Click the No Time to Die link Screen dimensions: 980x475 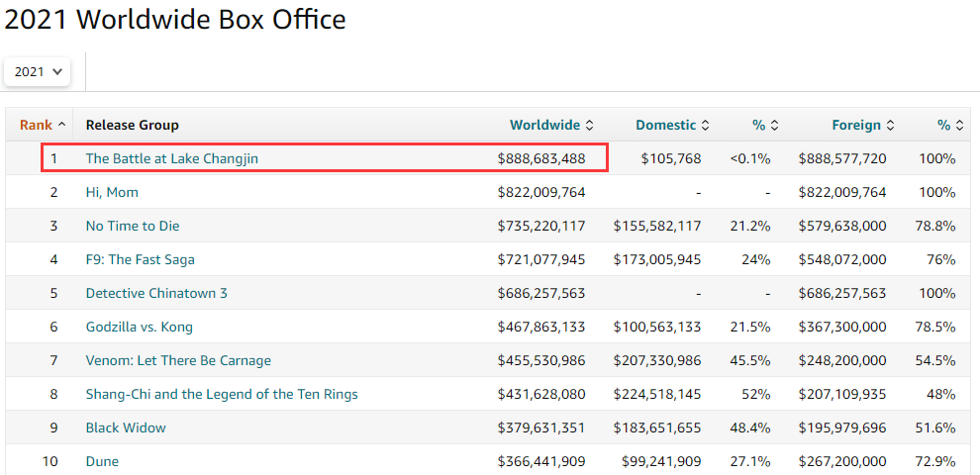[133, 226]
